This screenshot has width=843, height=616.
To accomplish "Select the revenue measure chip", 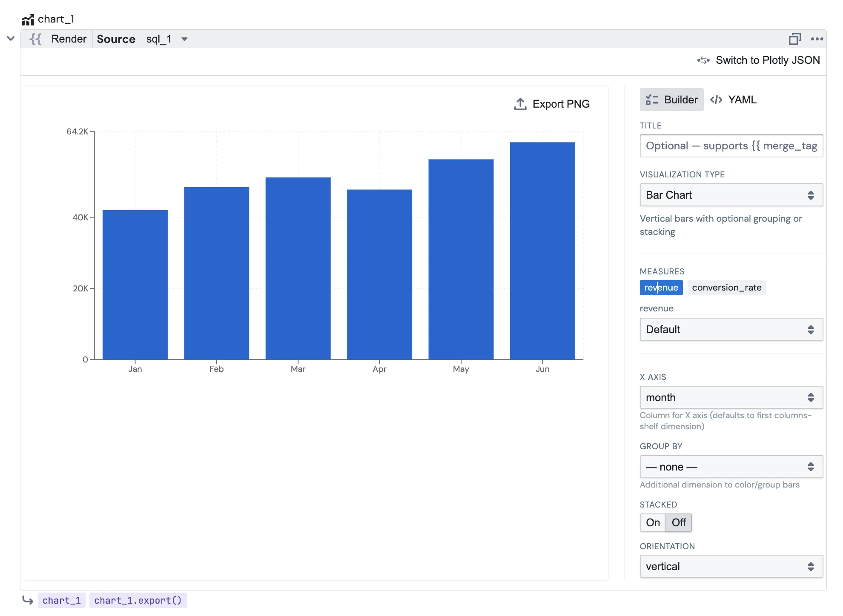I will point(661,288).
